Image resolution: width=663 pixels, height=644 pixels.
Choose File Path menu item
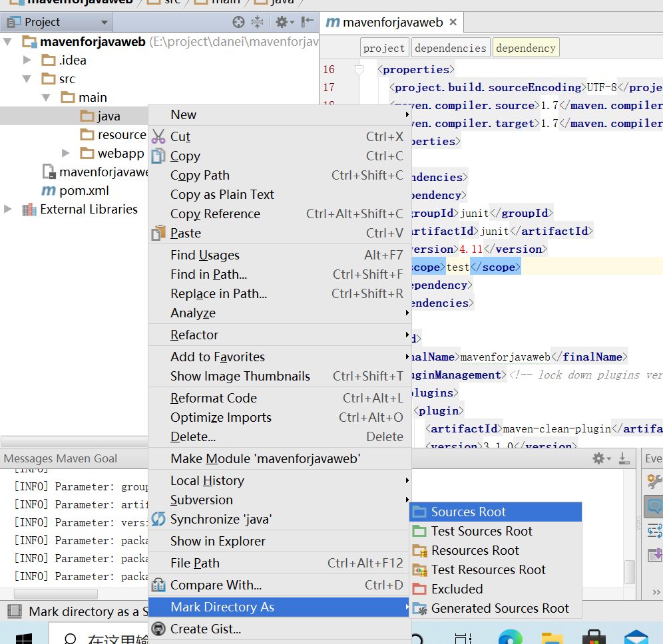(x=280, y=563)
